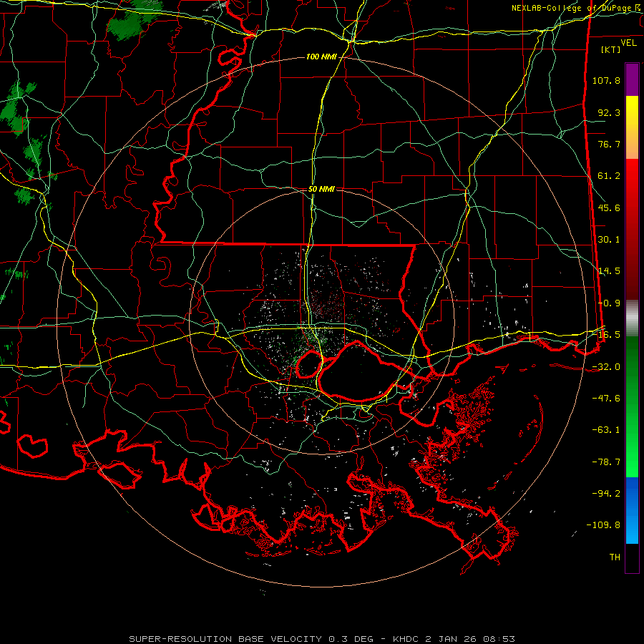The width and height of the screenshot is (644, 644).
Task: Click the blue segment of velocity color bar
Action: click(632, 510)
